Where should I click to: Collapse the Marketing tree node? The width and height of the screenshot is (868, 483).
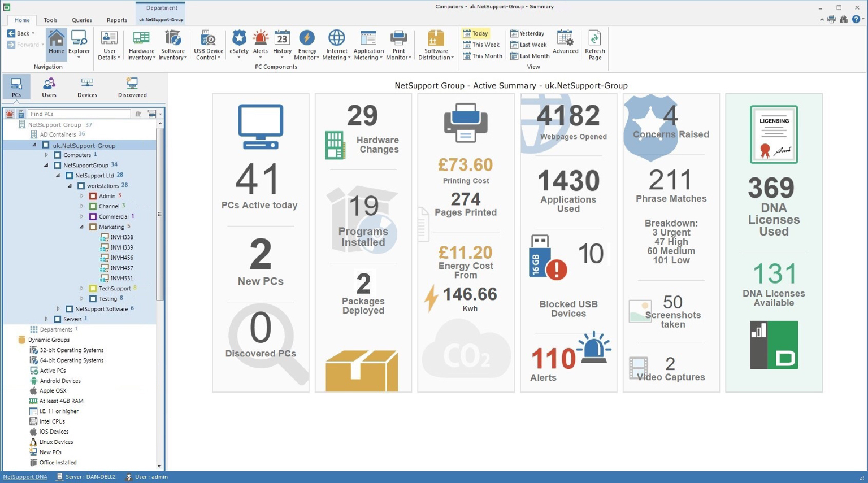pyautogui.click(x=82, y=227)
